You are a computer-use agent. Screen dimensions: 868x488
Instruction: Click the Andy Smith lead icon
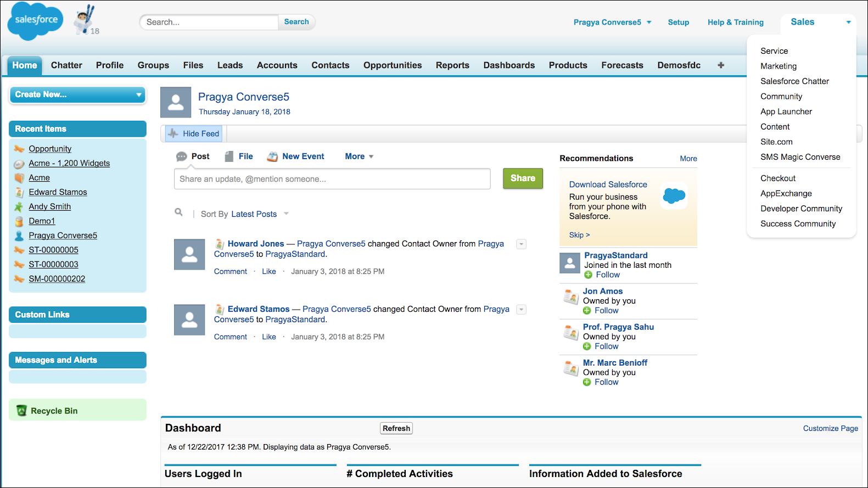pos(19,207)
